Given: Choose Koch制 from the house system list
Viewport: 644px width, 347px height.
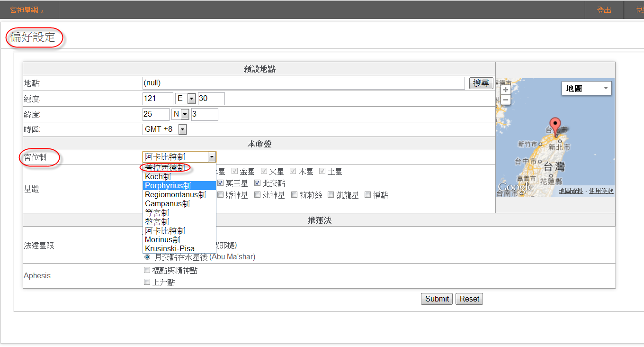Looking at the screenshot, I should [x=158, y=176].
